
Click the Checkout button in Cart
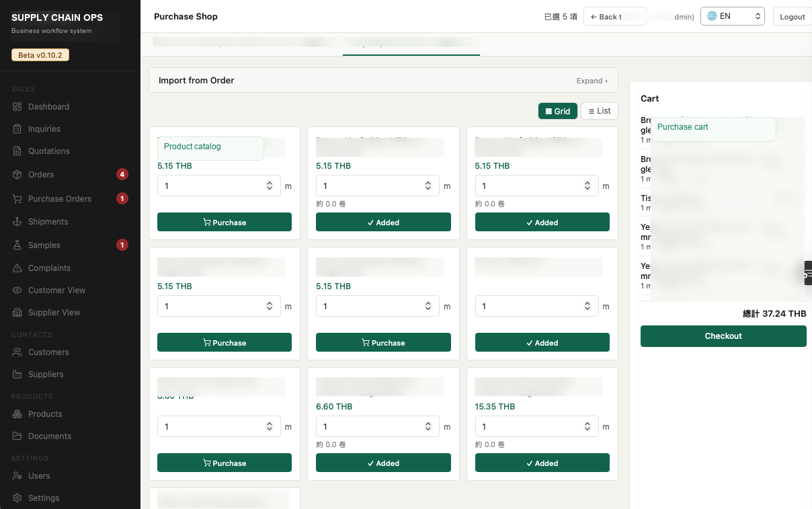pyautogui.click(x=723, y=336)
